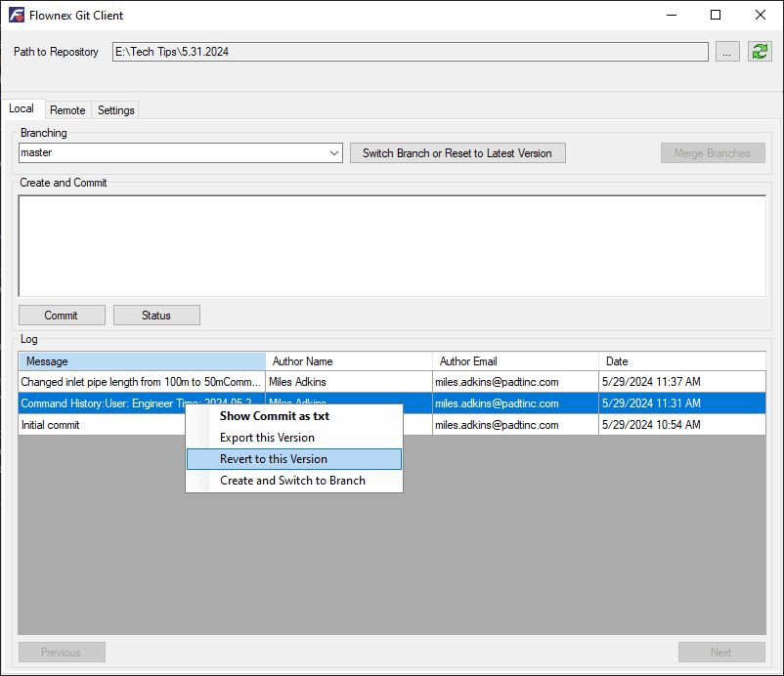Viewport: 784px width, 676px height.
Task: Click the Merge Branches button
Action: 713,153
